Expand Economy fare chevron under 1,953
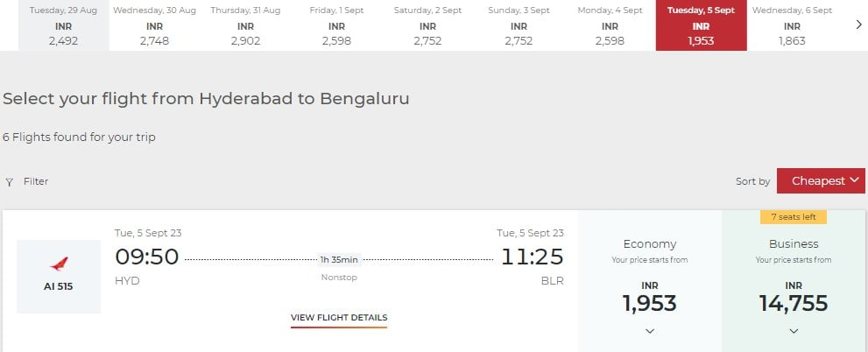This screenshot has height=352, width=868. 650,331
